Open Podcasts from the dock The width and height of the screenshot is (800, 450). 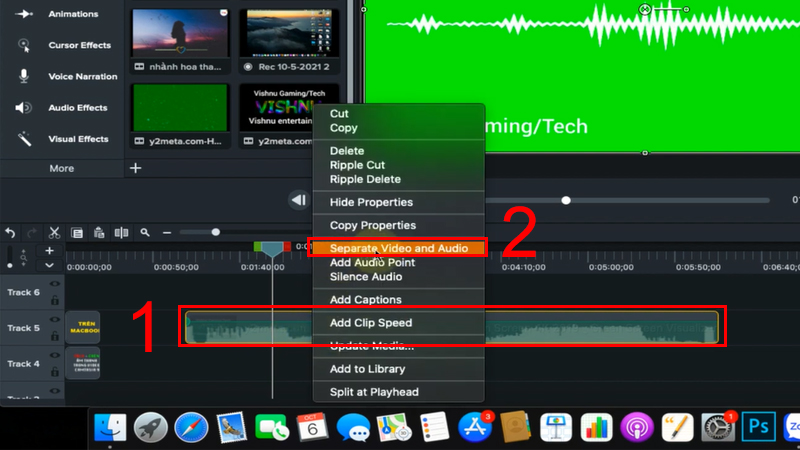coord(637,427)
